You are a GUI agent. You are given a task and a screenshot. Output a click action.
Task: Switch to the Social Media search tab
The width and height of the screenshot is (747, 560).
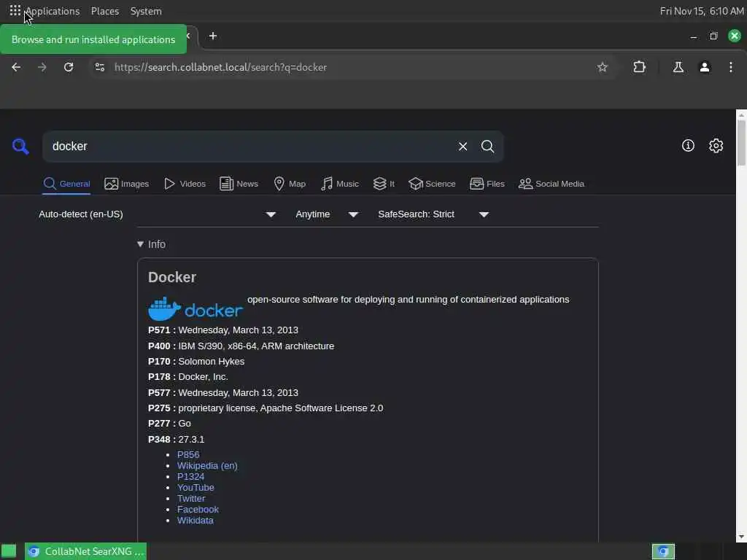point(551,184)
